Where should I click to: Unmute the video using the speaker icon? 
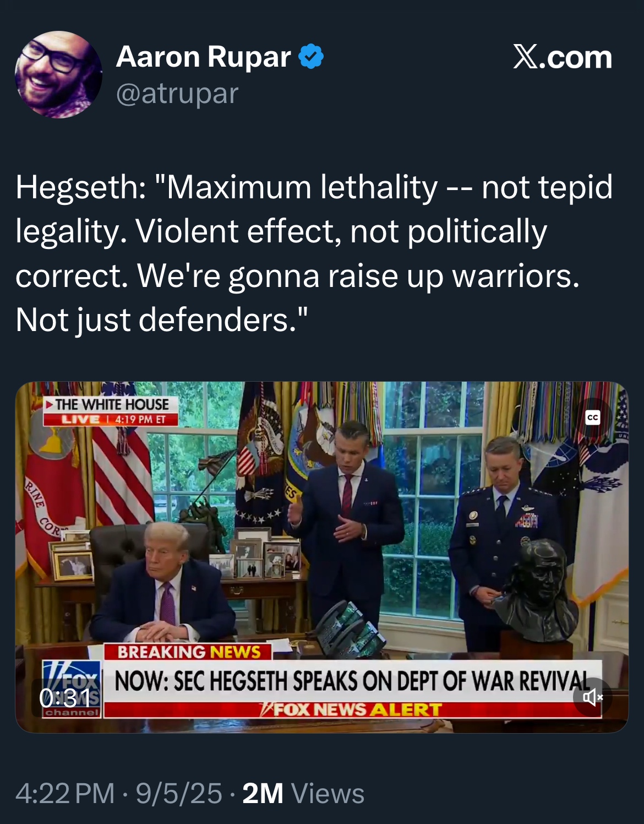[593, 697]
